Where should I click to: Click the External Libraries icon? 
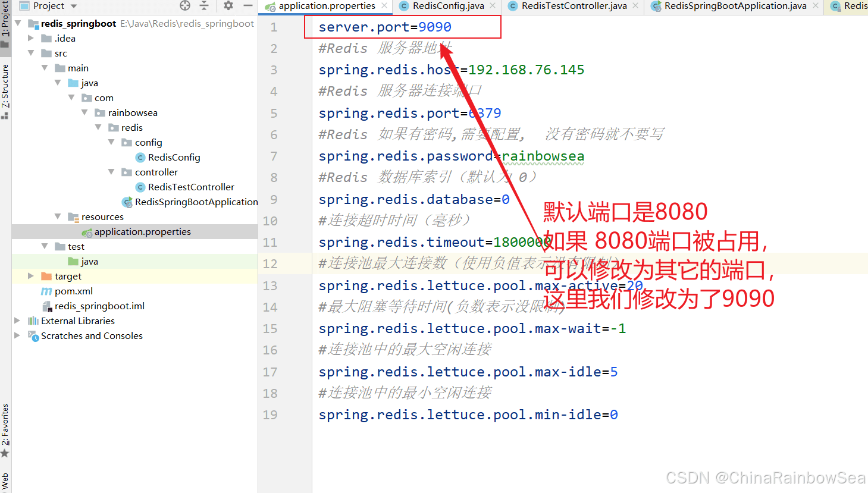pos(33,321)
